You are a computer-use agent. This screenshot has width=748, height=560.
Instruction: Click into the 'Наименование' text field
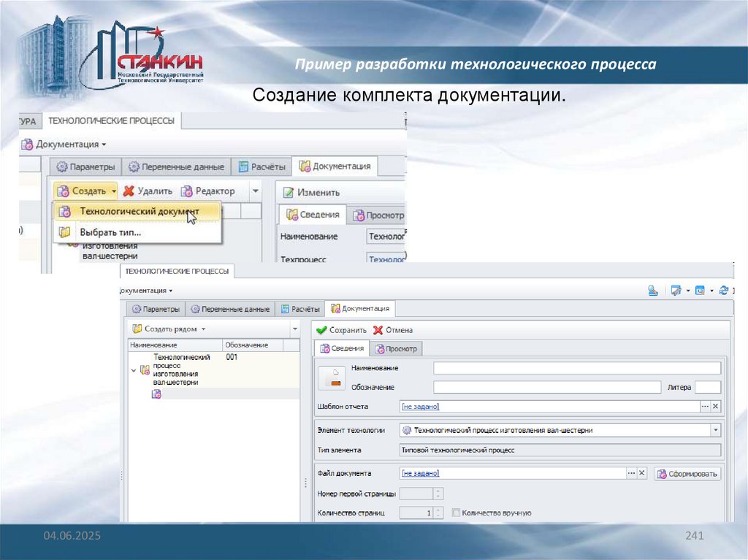click(x=576, y=368)
